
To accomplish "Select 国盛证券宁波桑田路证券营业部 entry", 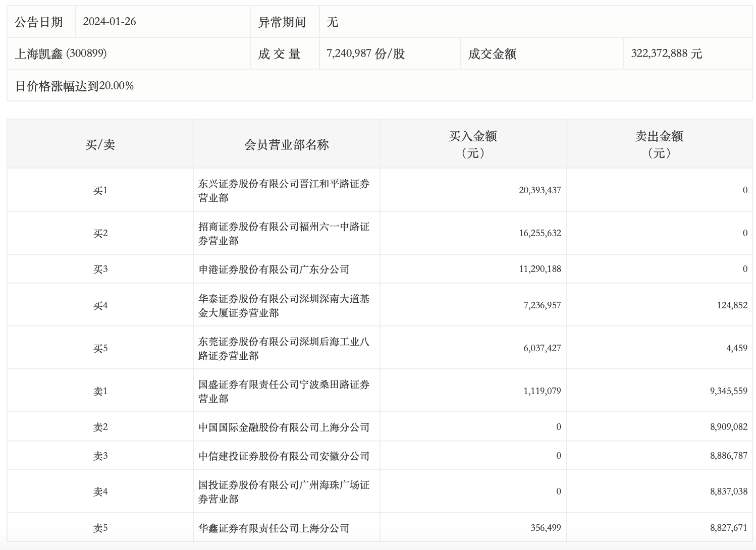I will 284,392.
